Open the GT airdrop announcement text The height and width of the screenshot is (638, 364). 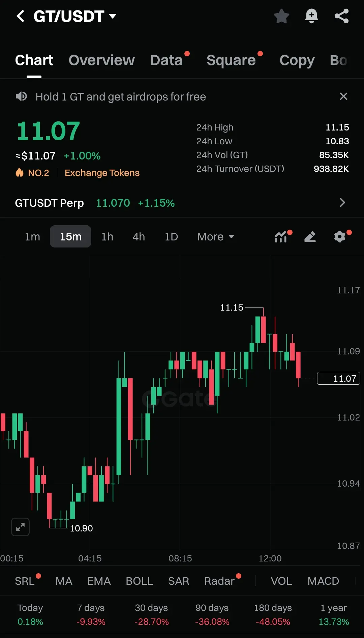click(x=121, y=97)
